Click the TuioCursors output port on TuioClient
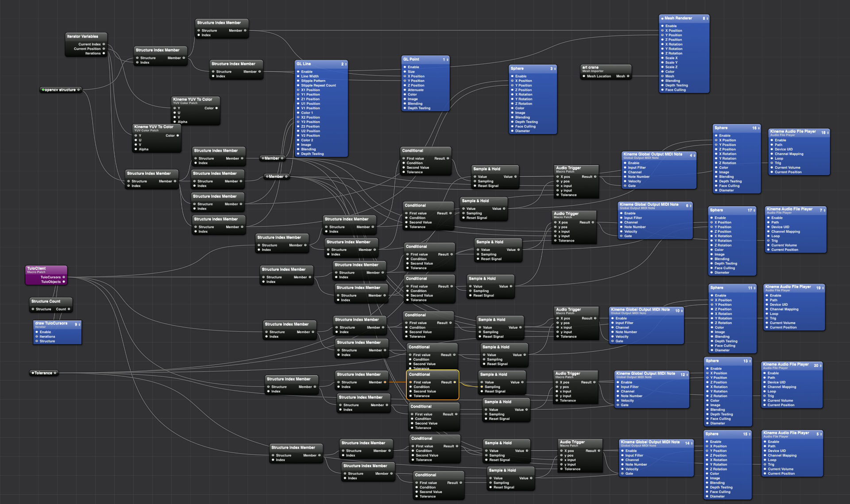The height and width of the screenshot is (504, 850). point(64,277)
